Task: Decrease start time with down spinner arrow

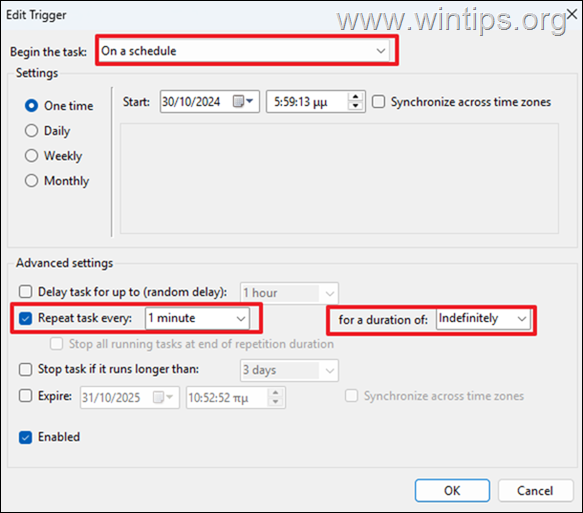Action: [x=355, y=106]
